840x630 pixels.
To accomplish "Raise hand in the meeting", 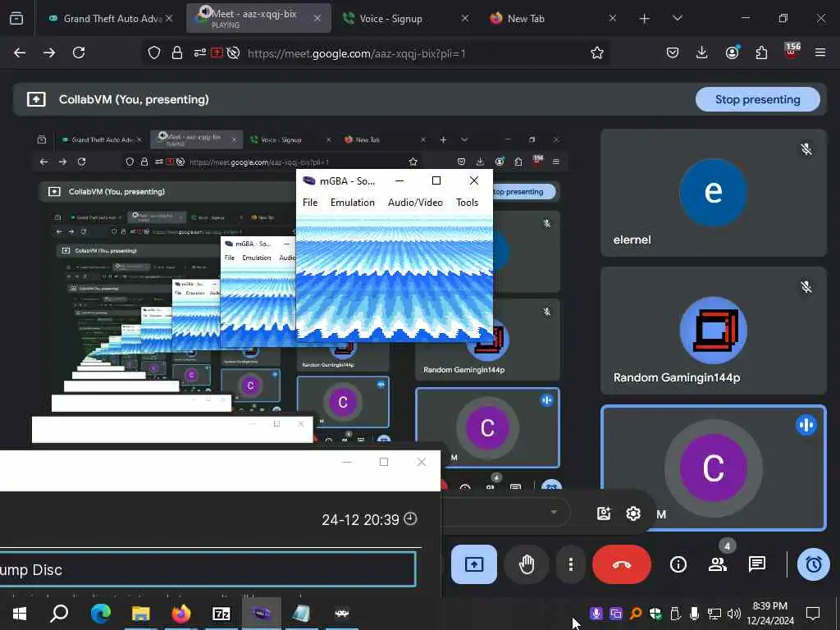I will click(527, 564).
